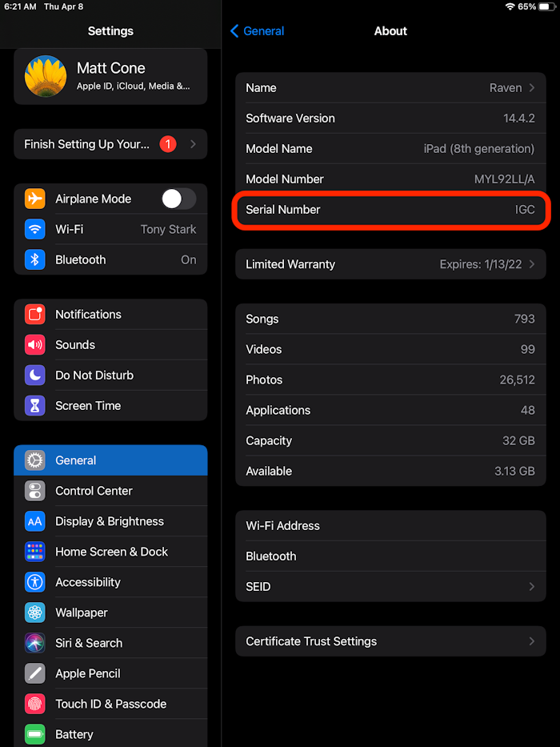Screen dimensions: 560x747
Task: Tap the General gear icon
Action: (34, 460)
